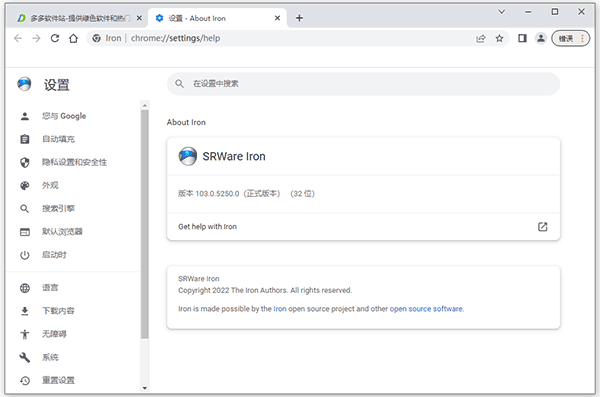Viewport: 600px width, 397px height.
Task: Follow the open source software link
Action: (x=426, y=309)
